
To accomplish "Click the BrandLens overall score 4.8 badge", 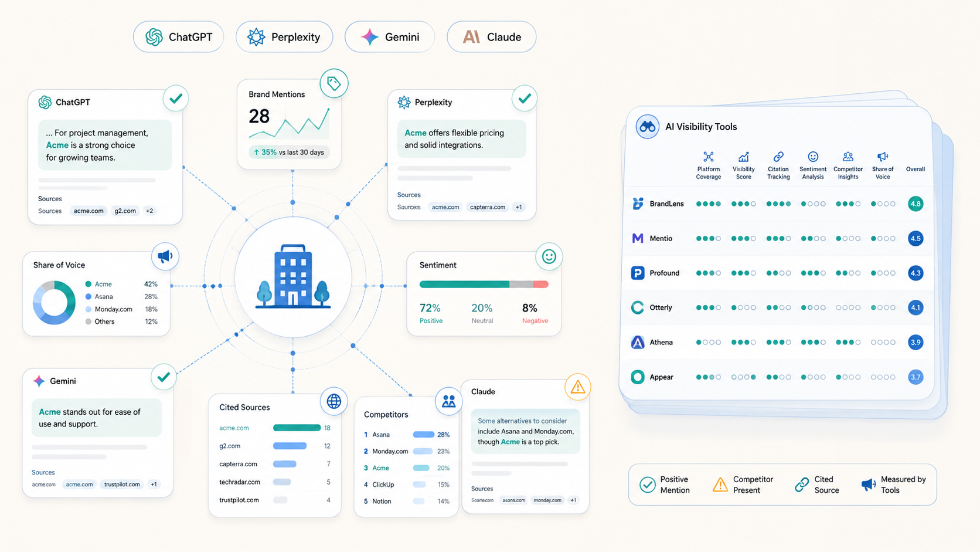I will pyautogui.click(x=916, y=204).
